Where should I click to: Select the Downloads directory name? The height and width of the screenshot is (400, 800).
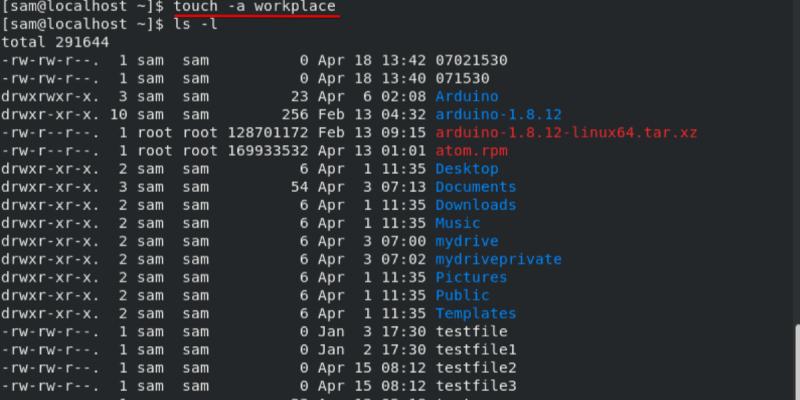(x=475, y=205)
